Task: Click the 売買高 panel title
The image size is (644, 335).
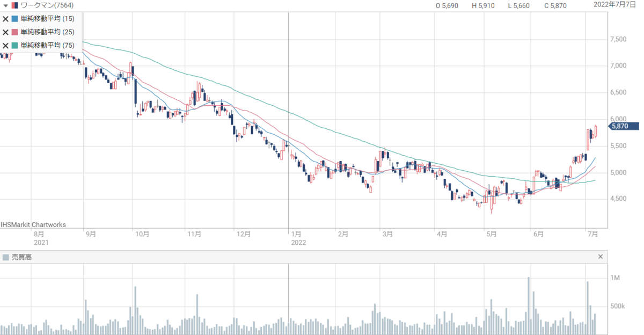Action: [21, 258]
